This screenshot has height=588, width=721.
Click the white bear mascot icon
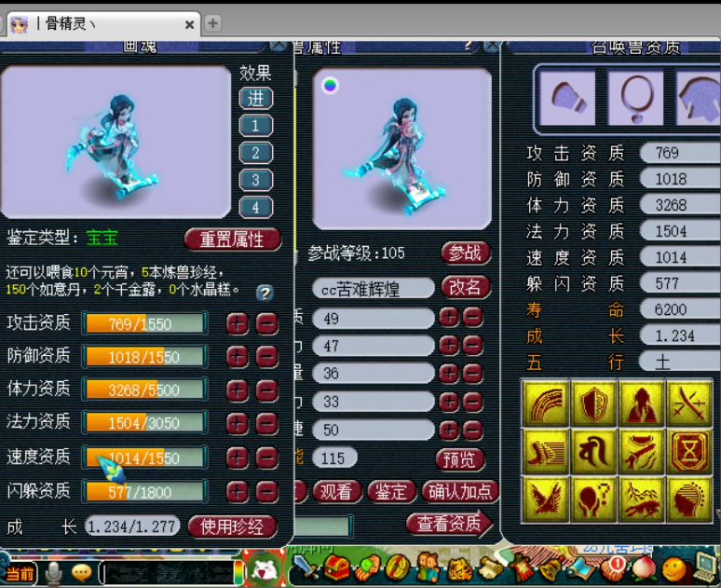click(x=264, y=569)
